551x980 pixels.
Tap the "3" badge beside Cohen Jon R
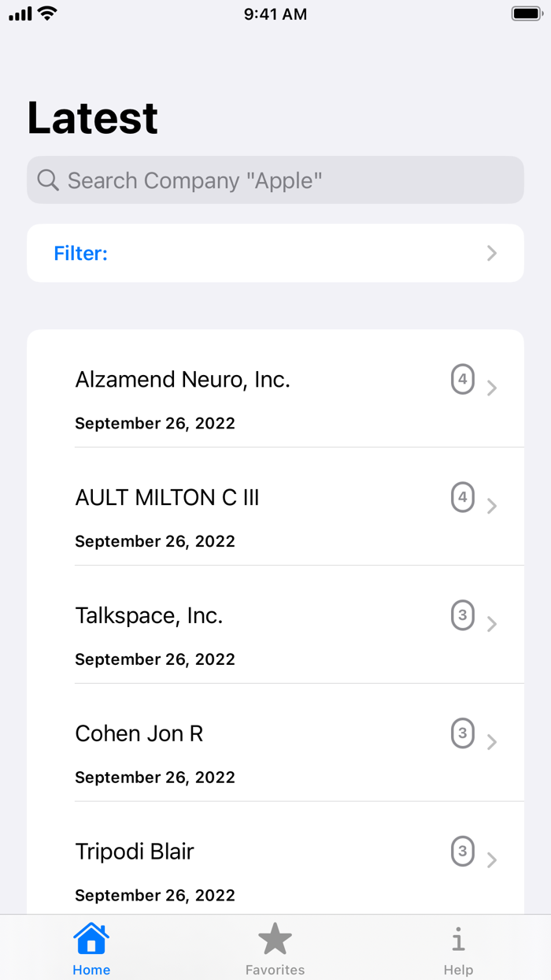click(x=463, y=733)
